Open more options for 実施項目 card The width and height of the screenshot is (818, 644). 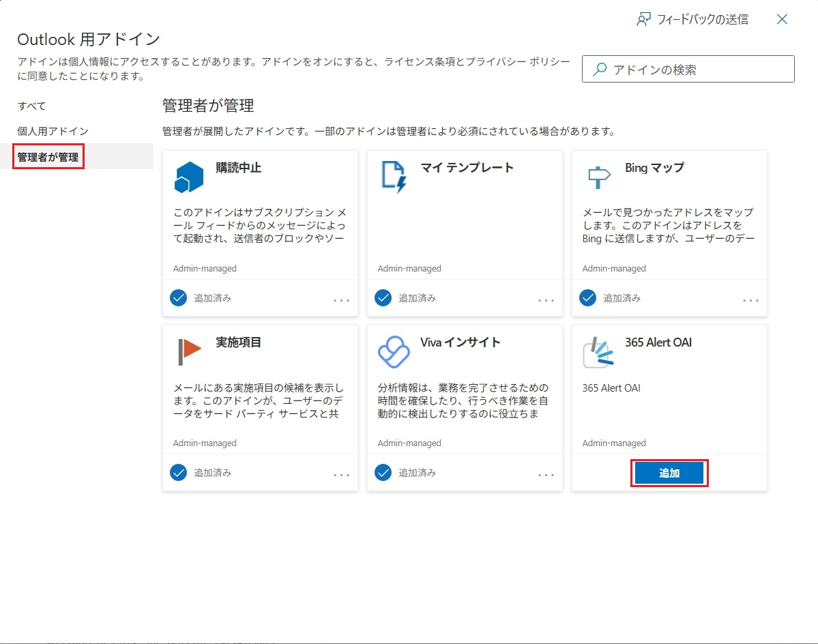[x=342, y=475]
